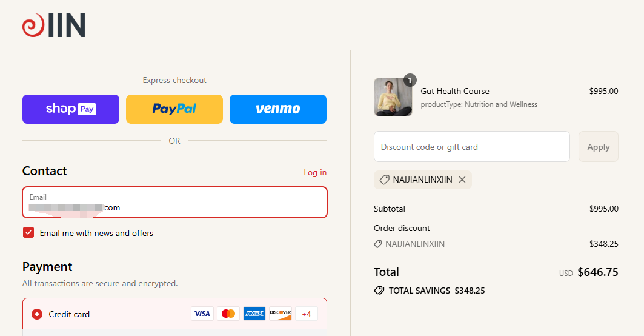Screen dimensions: 644x336
Task: Select the Credit card radio button
Action: (x=37, y=314)
